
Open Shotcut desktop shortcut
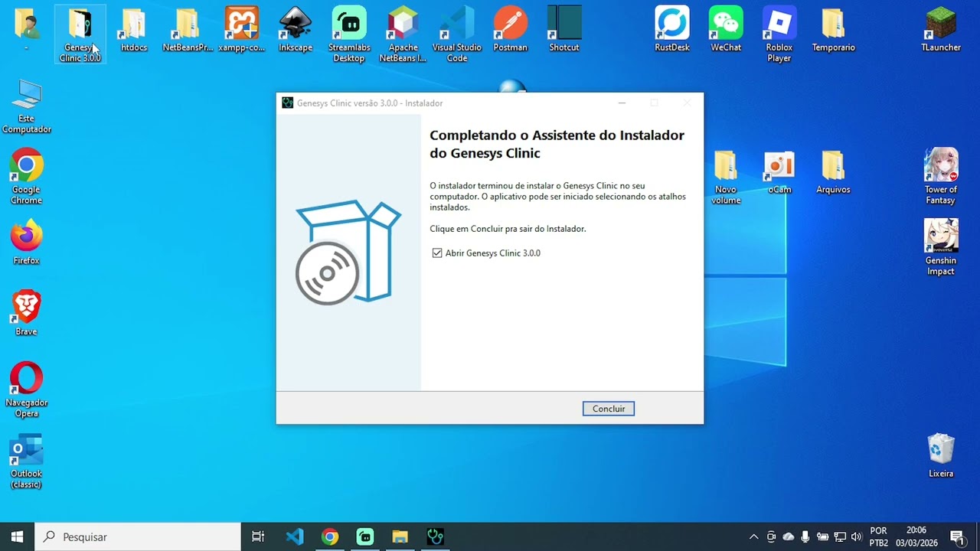point(564,31)
